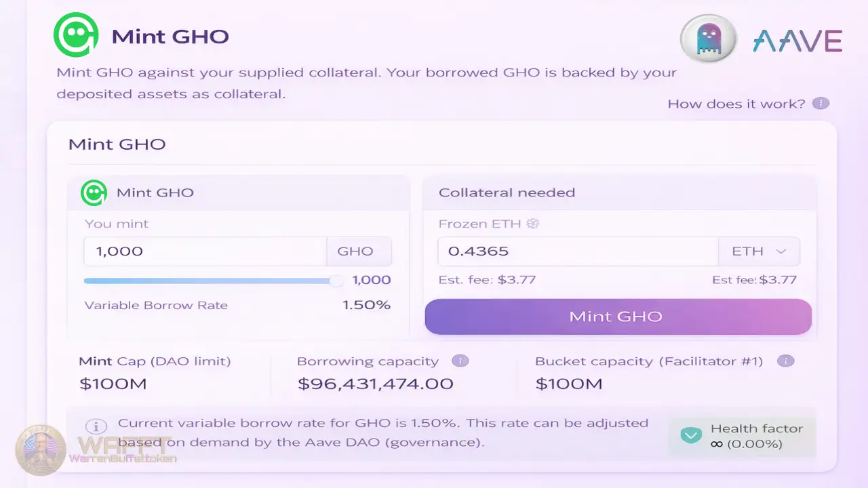
Task: Click the 1,000 mint amount input field
Action: 203,251
